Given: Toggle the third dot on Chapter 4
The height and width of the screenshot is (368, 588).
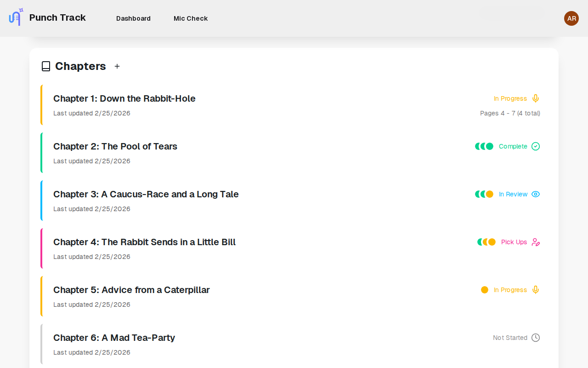Looking at the screenshot, I should (x=493, y=241).
